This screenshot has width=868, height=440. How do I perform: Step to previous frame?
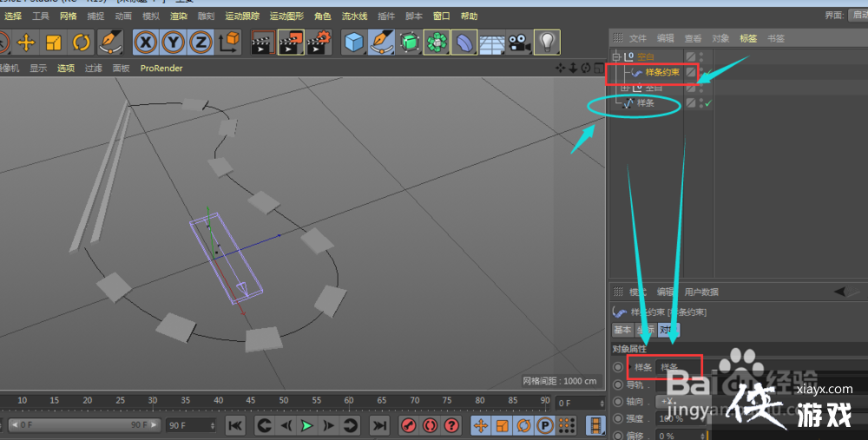point(286,425)
